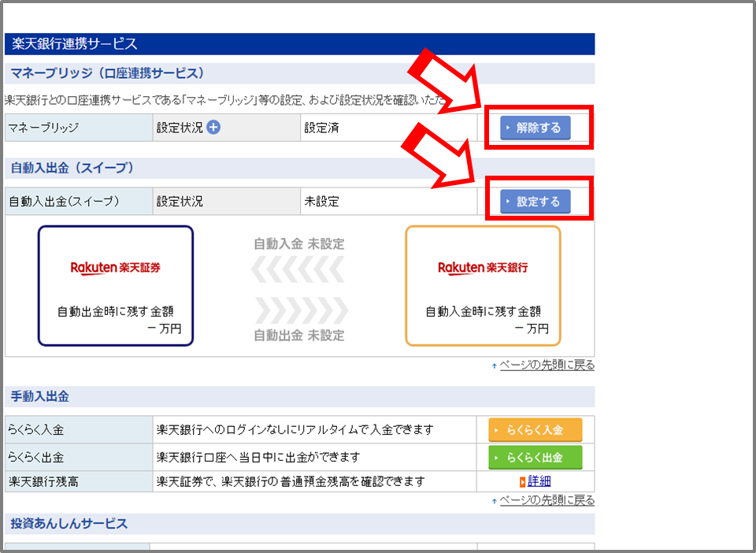Click the 設定状況 cell in the sweep row
The height and width of the screenshot is (553, 756).
click(x=227, y=201)
